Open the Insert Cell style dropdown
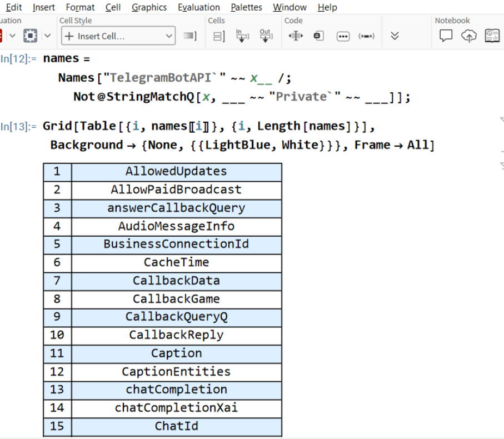The height and width of the screenshot is (439, 504). 118,36
